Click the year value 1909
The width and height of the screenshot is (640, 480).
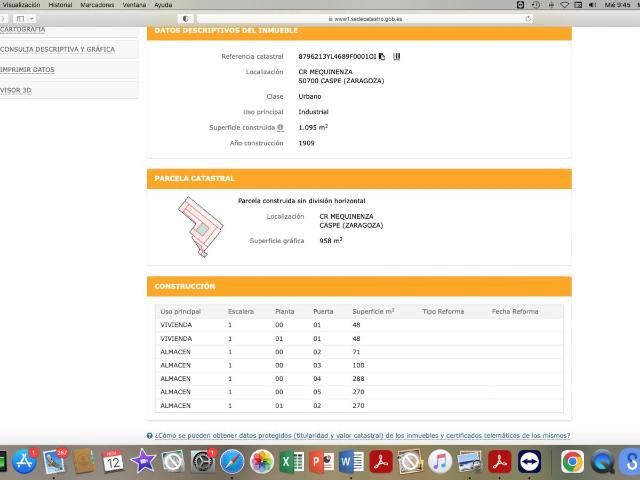tap(306, 143)
